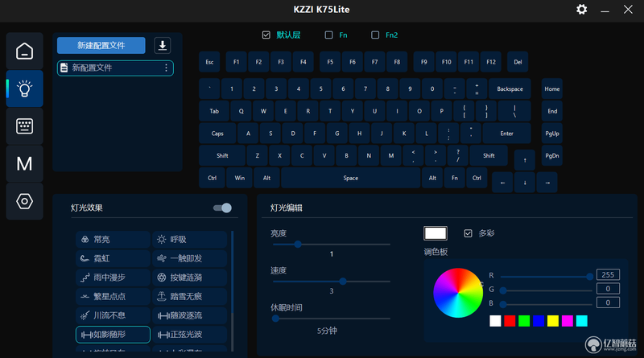Select the 正弦光波 effect

pos(190,335)
